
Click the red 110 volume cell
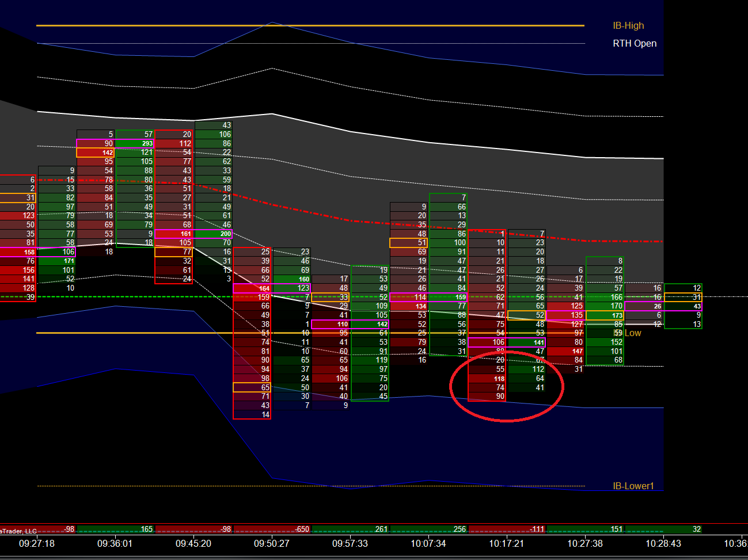[331, 324]
